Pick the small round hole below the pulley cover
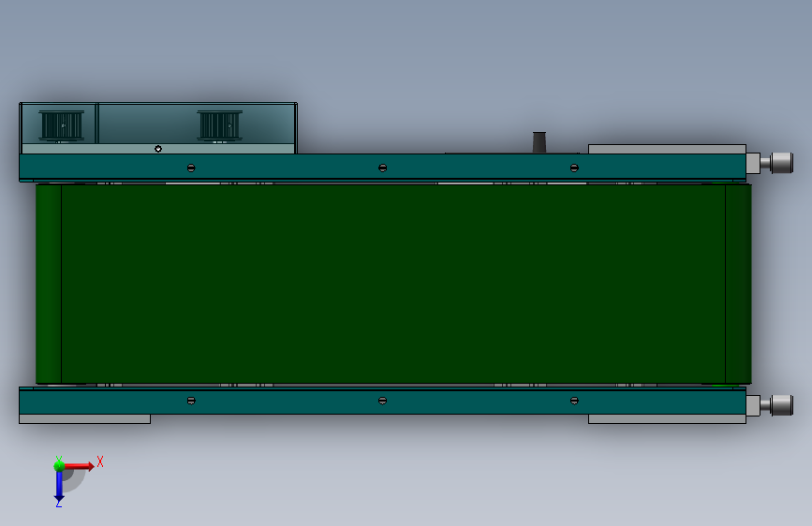Viewport: 812px width, 526px height. [x=158, y=149]
